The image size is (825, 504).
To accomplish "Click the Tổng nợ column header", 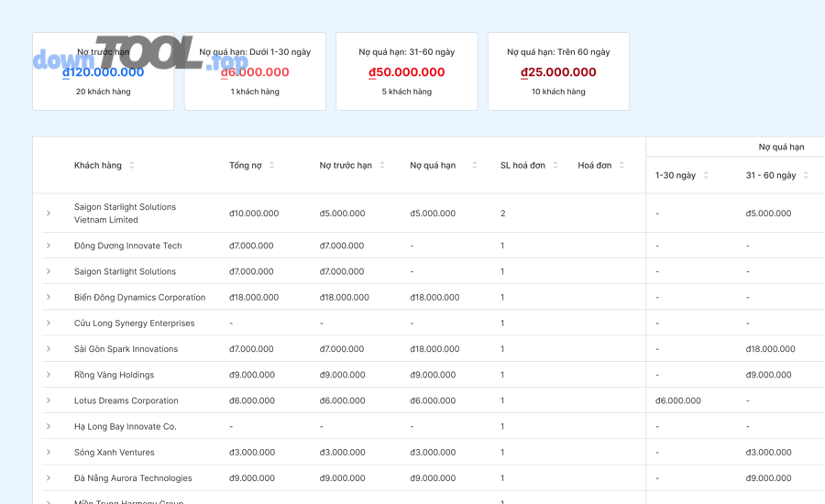I will point(245,165).
